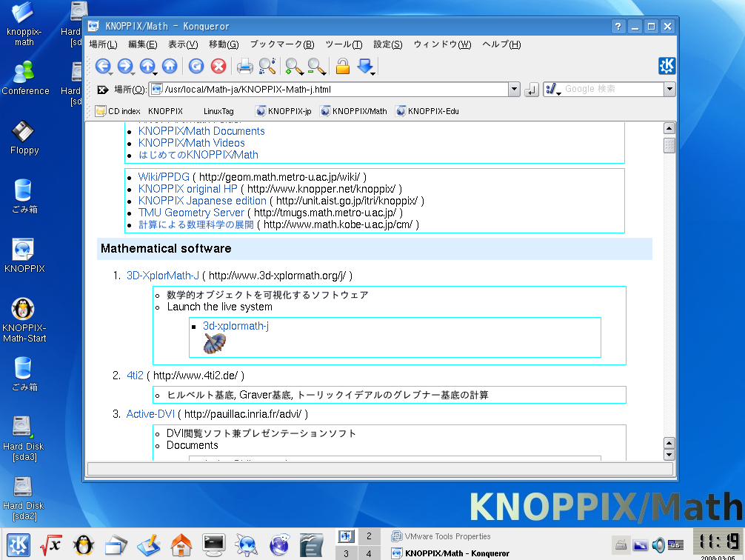Follow the Wiki/PPDG link

pos(164,177)
